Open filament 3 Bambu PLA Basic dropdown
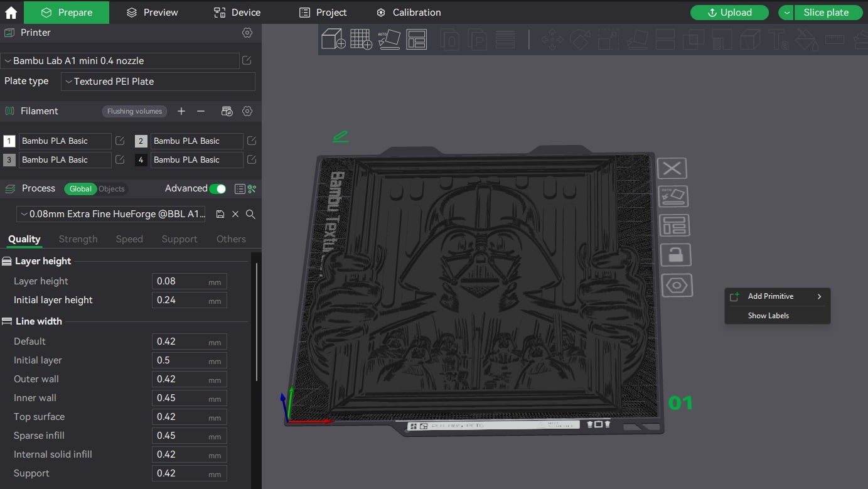Image resolution: width=868 pixels, height=489 pixels. pos(65,159)
